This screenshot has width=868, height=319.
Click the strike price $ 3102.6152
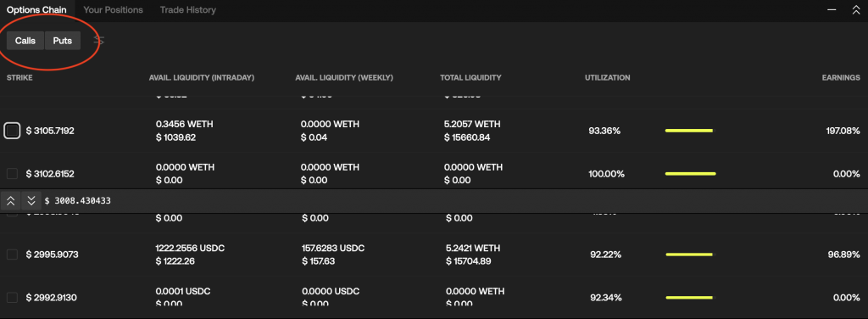[50, 174]
